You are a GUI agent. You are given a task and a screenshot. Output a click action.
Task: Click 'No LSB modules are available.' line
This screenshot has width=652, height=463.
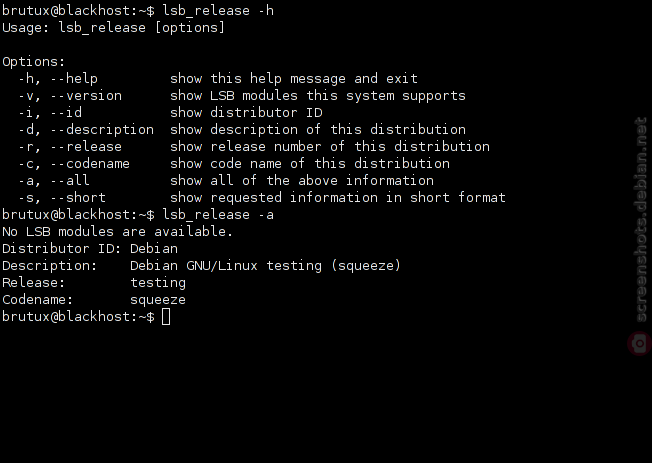118,232
